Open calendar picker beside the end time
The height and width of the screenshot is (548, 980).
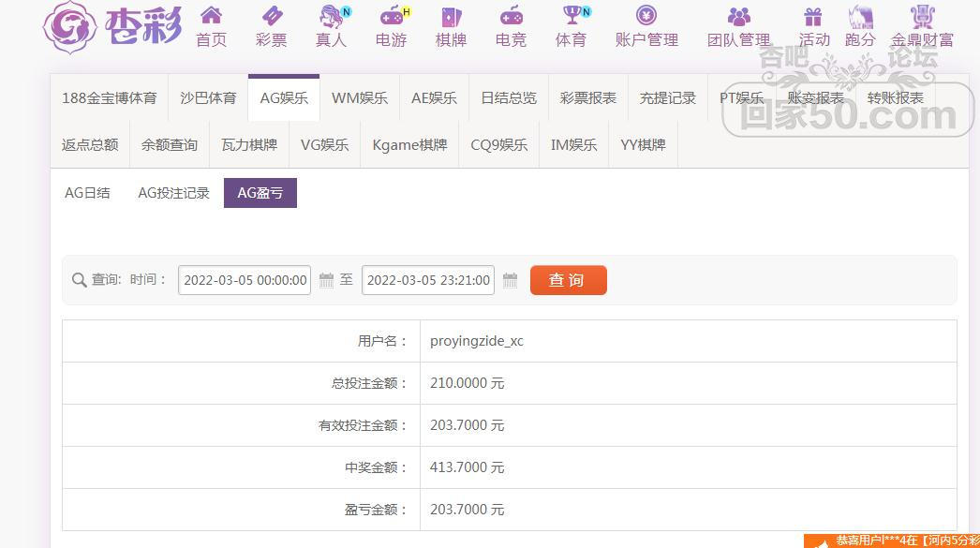(x=510, y=280)
